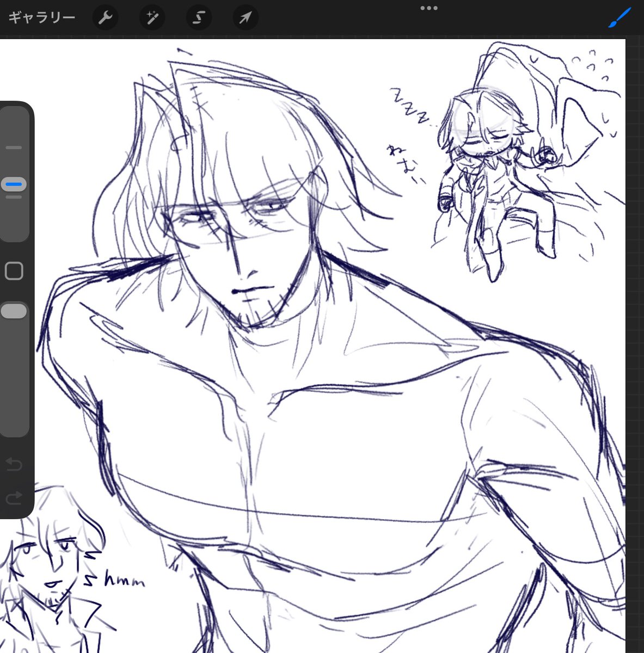Tap the square modify button on sidebar

14,271
